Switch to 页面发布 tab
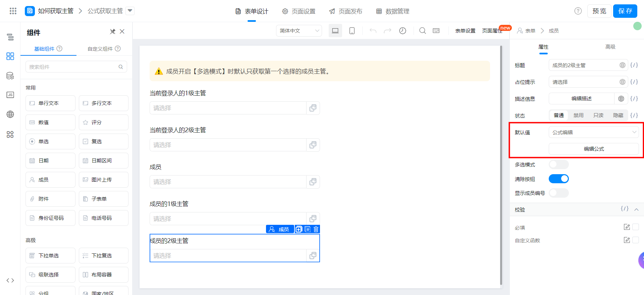The height and width of the screenshot is (295, 644). [346, 11]
